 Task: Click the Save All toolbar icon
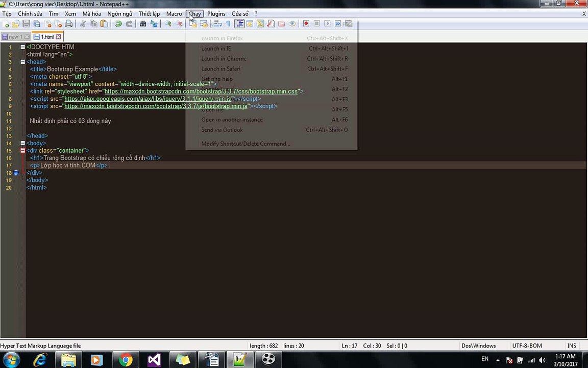(x=37, y=24)
